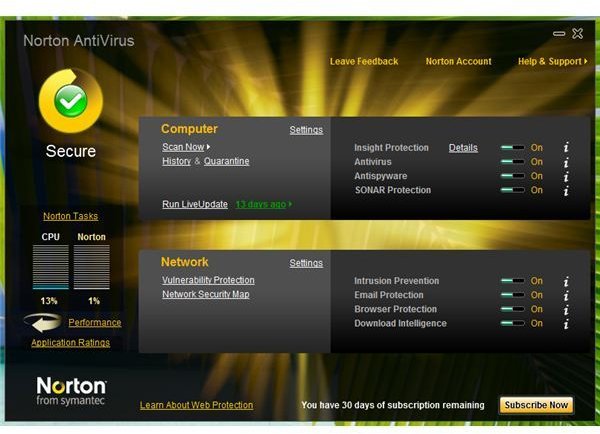Viewport: 600px width, 434px height.
Task: Click Subscribe Now button
Action: tap(536, 405)
